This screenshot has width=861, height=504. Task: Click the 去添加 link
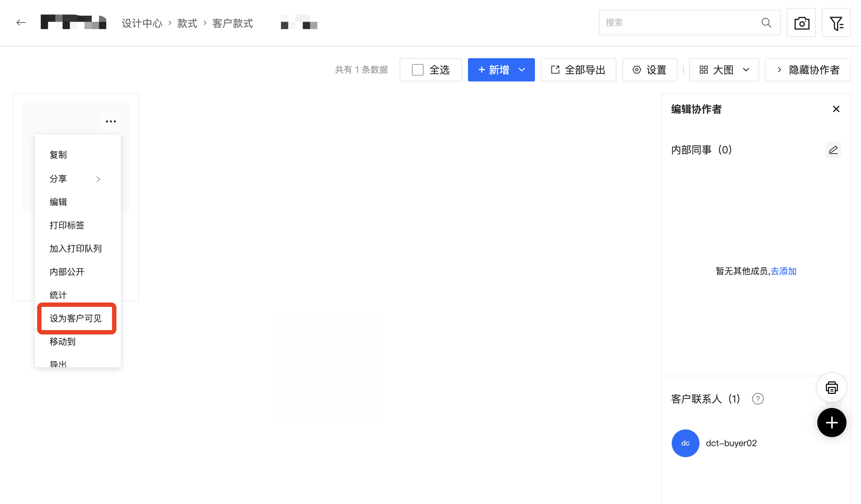[x=783, y=271]
